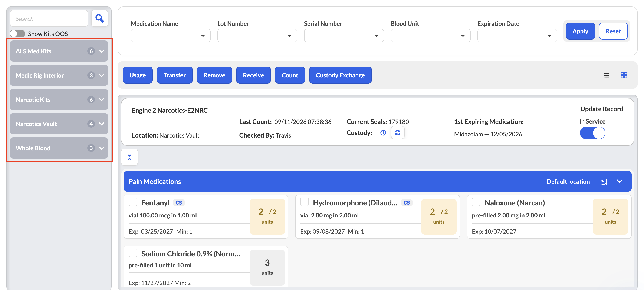Viewport: 644px width, 290px height.
Task: Refresh custody with the sync icon
Action: [x=398, y=132]
